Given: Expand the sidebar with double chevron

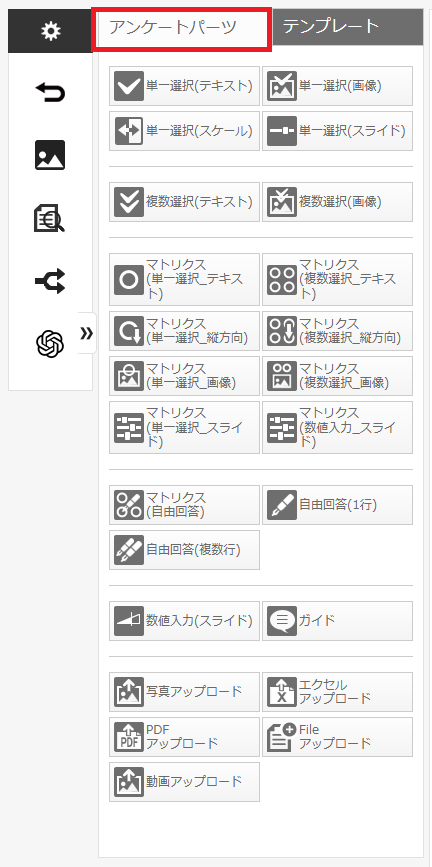Looking at the screenshot, I should pyautogui.click(x=87, y=333).
